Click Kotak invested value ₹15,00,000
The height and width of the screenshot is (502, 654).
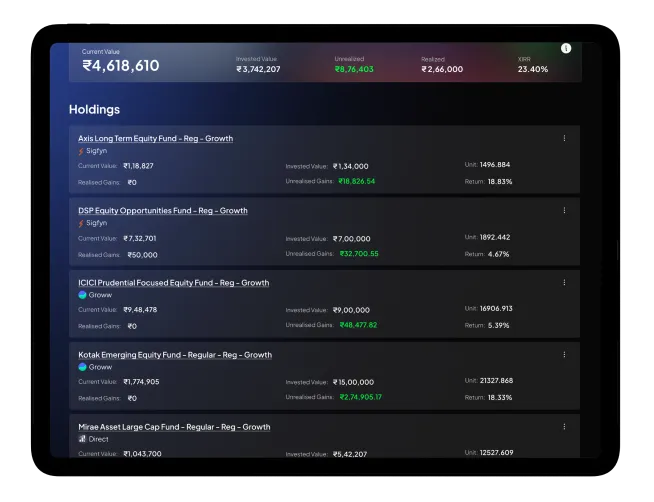[353, 382]
